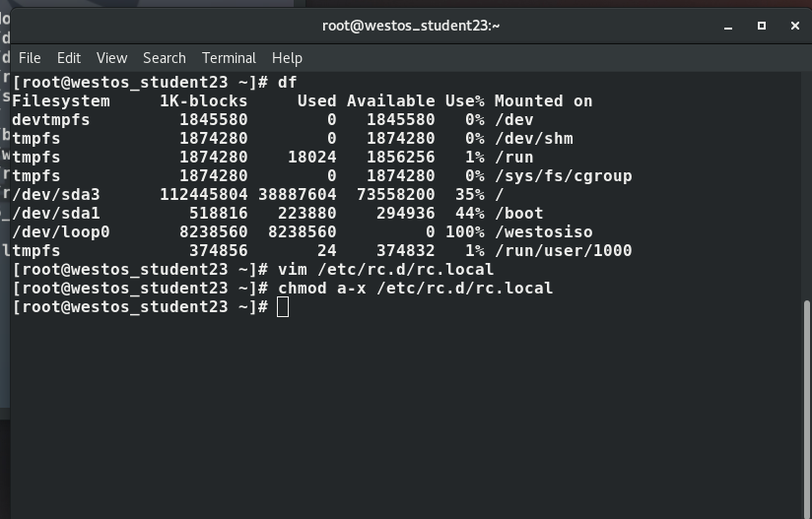Screen dimensions: 812x519
Task: Click the '/westosiso' mount point
Action: click(x=543, y=231)
